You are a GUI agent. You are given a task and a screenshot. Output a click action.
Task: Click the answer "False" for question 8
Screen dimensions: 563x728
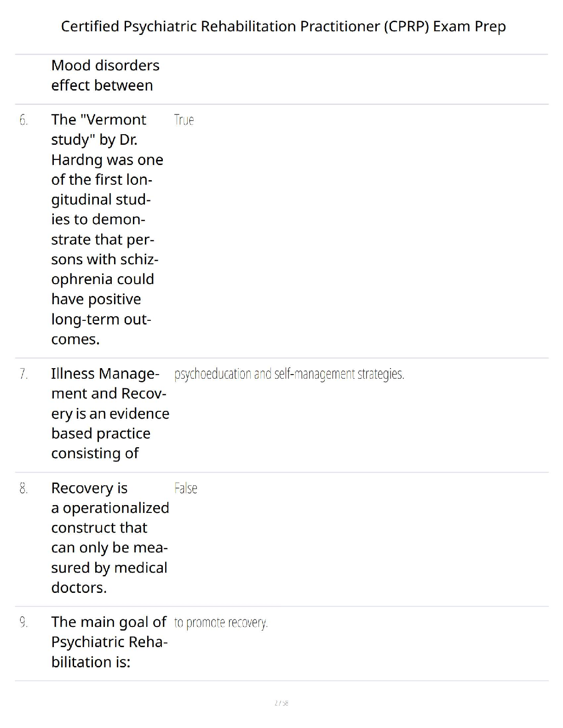186,489
